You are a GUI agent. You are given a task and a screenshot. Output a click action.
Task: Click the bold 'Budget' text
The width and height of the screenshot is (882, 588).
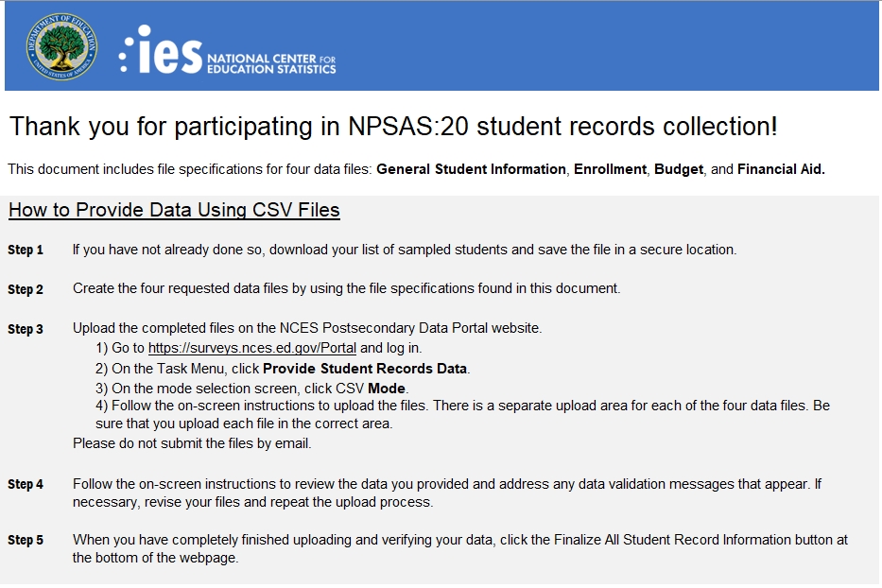(679, 170)
